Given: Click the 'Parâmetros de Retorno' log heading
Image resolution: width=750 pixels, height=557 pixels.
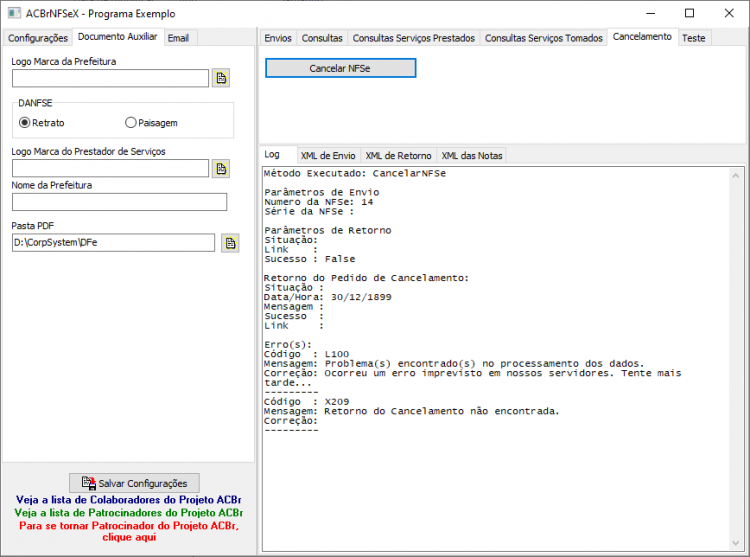Looking at the screenshot, I should [x=328, y=230].
